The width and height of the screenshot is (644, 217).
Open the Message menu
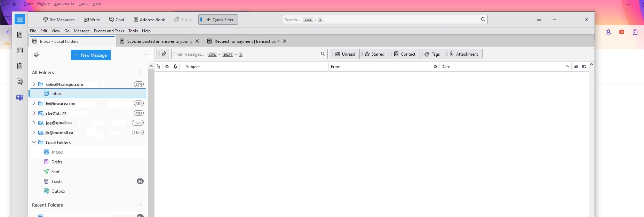[x=82, y=31]
